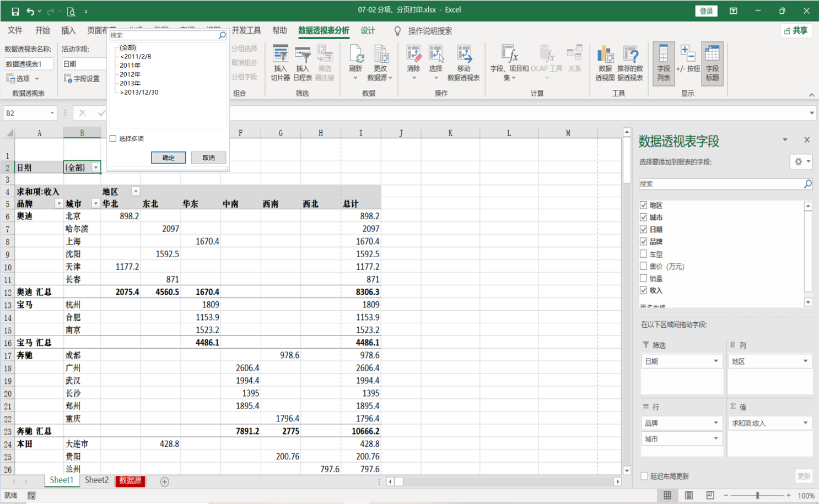This screenshot has height=504, width=819.
Task: Toggle Select Multiple Items (选择多项) checkbox
Action: click(x=113, y=139)
